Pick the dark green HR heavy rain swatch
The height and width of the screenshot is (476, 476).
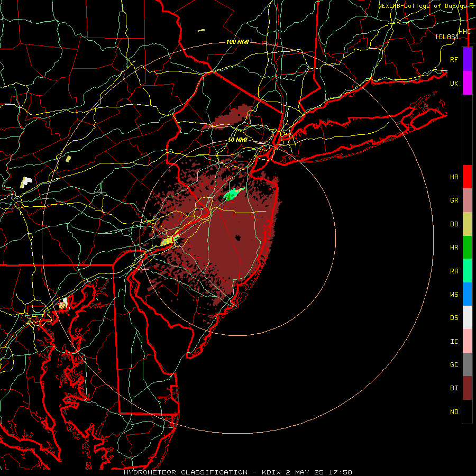pyautogui.click(x=467, y=248)
